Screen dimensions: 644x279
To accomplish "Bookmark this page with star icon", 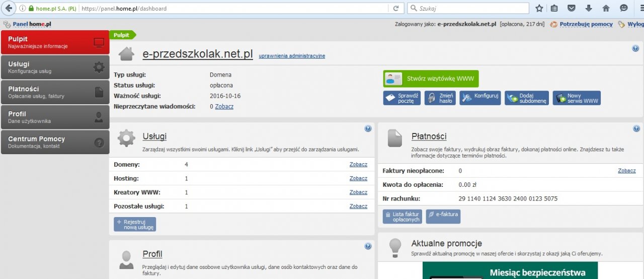I will click(539, 9).
